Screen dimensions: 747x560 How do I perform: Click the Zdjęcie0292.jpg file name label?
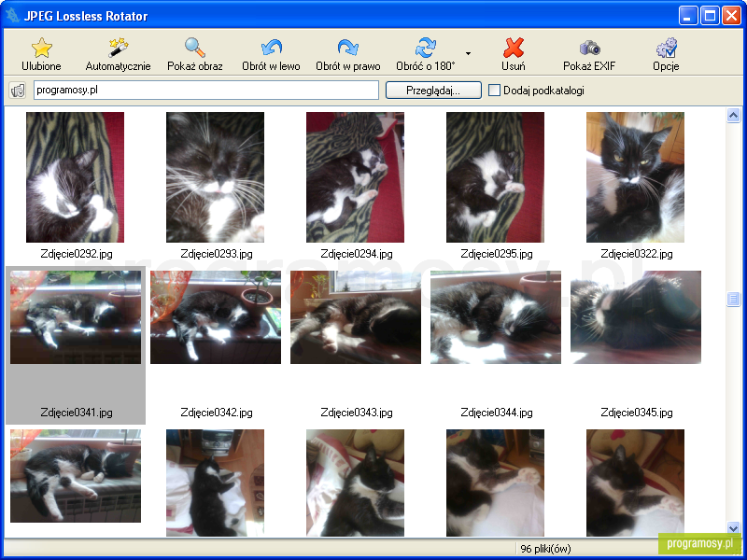(x=77, y=254)
